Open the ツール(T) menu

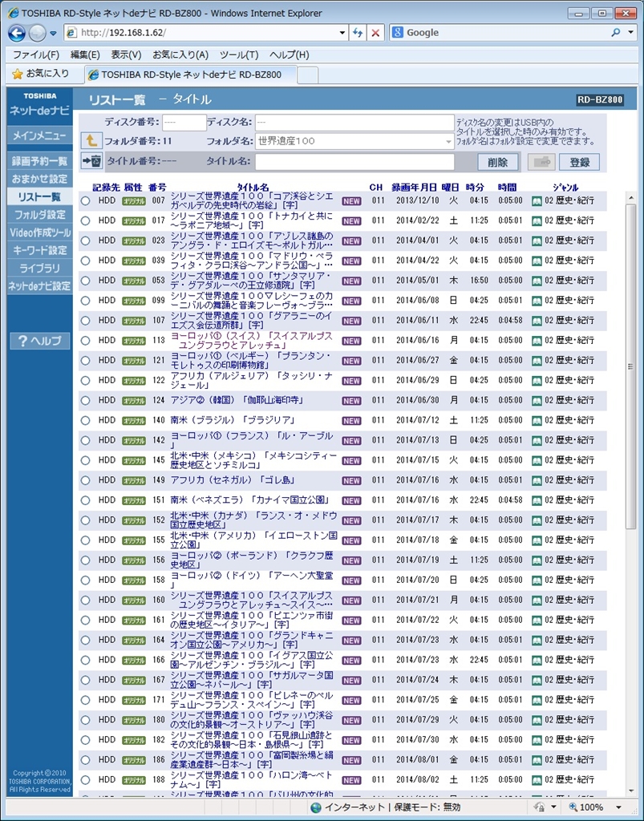click(x=239, y=55)
